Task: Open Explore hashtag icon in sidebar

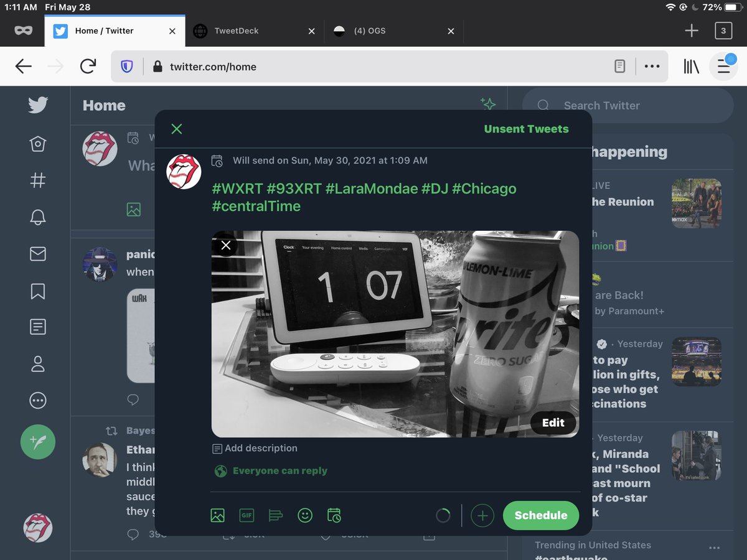Action: click(38, 180)
